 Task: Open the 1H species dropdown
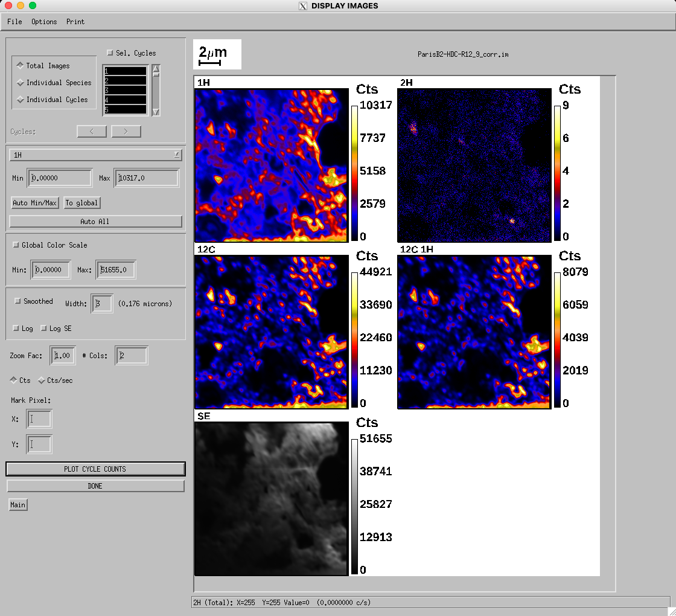click(x=96, y=155)
